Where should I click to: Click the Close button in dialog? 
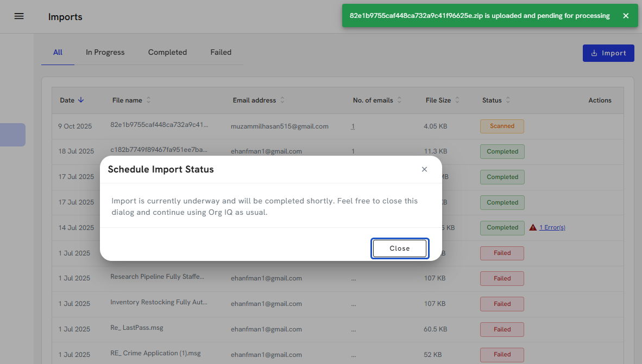coord(400,248)
